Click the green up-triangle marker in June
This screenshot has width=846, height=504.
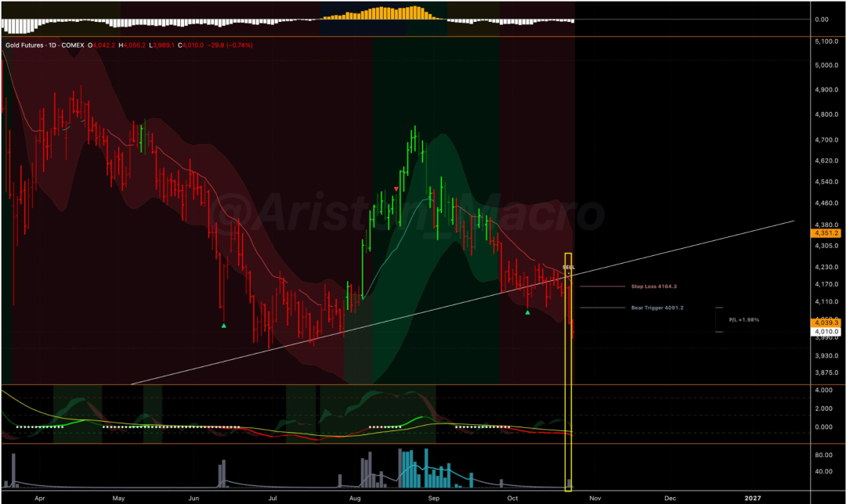224,326
